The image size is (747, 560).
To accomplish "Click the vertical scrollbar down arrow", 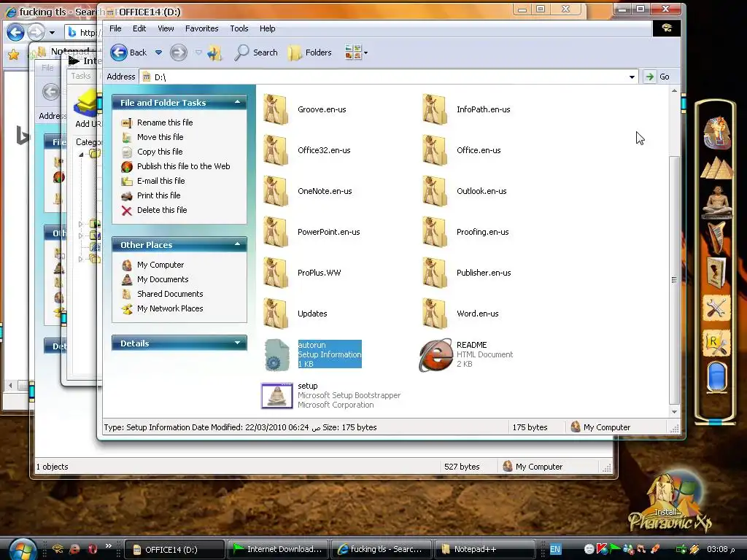I will 674,412.
